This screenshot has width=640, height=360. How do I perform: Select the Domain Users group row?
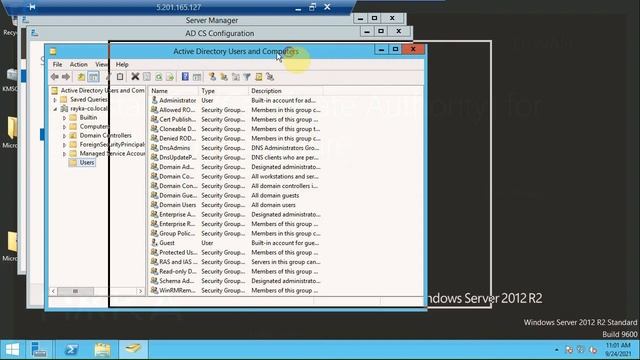pyautogui.click(x=236, y=205)
